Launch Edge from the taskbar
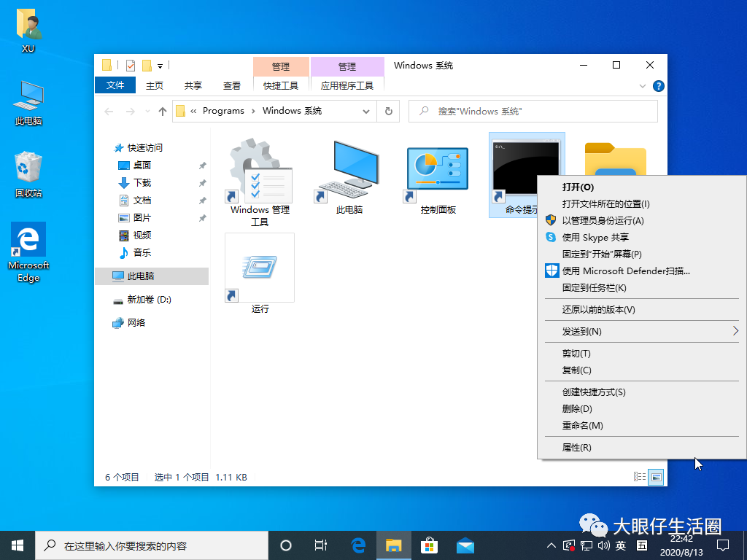747x560 pixels. pos(357,545)
